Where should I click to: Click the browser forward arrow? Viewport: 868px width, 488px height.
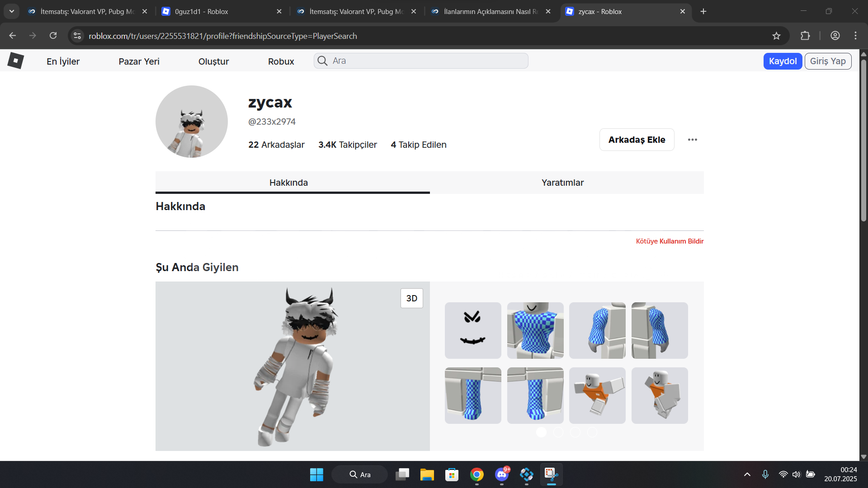33,36
